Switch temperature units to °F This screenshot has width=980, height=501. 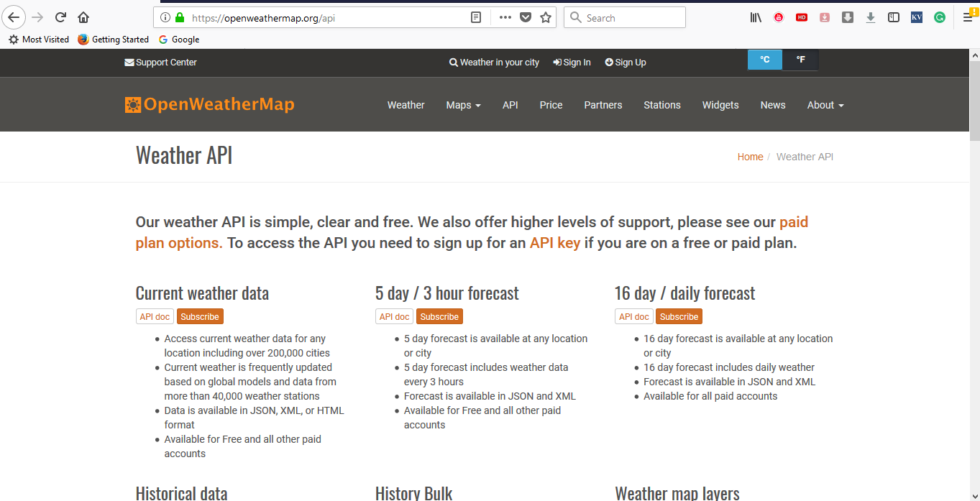tap(800, 60)
